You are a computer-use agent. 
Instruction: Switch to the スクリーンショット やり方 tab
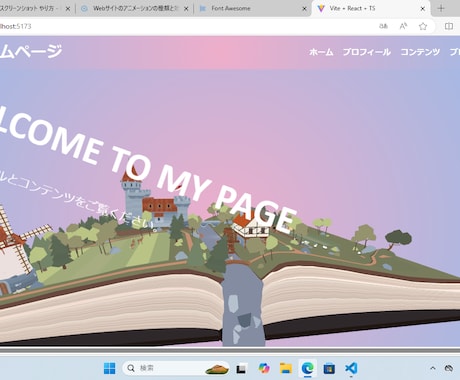[36, 9]
